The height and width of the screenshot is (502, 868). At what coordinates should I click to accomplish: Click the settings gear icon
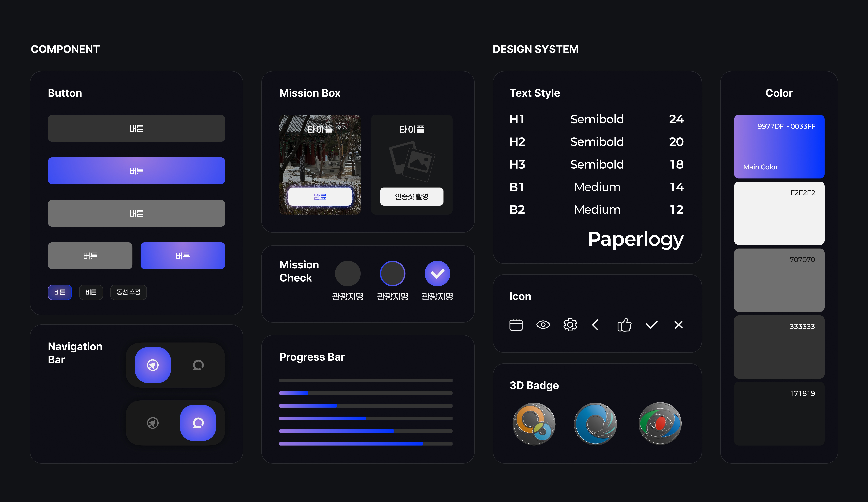tap(570, 325)
